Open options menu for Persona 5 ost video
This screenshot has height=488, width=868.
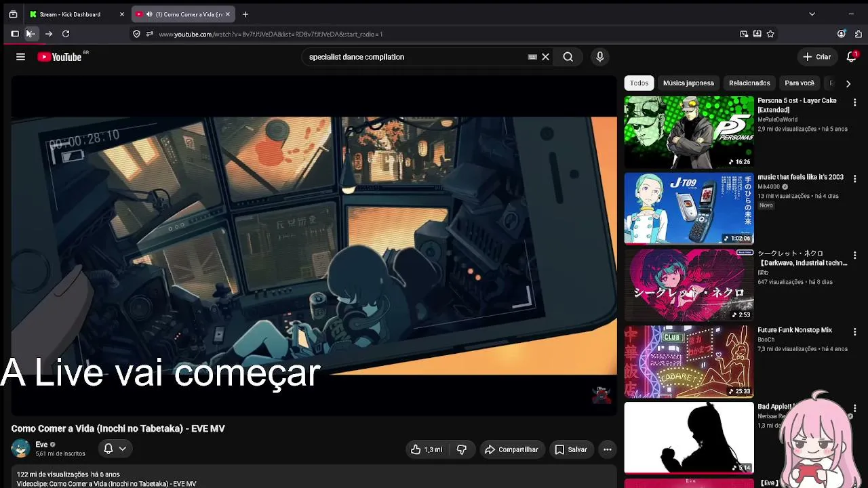(854, 102)
